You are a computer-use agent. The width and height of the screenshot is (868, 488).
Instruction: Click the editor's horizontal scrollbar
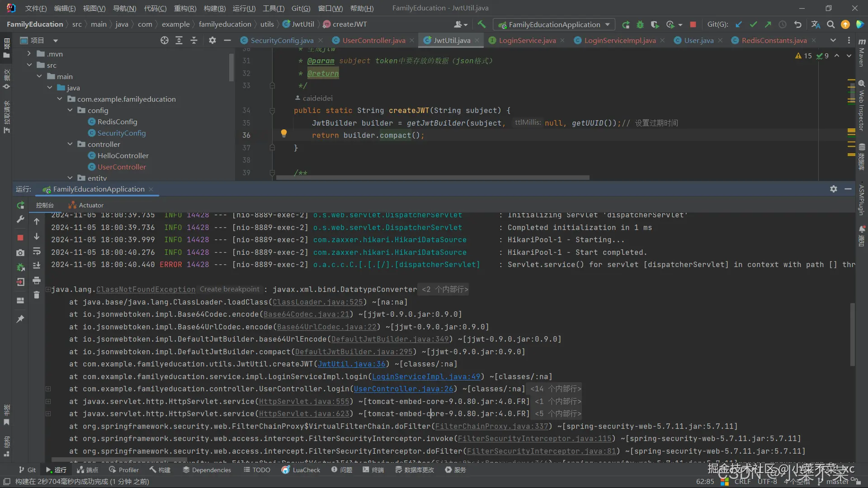pyautogui.click(x=433, y=178)
